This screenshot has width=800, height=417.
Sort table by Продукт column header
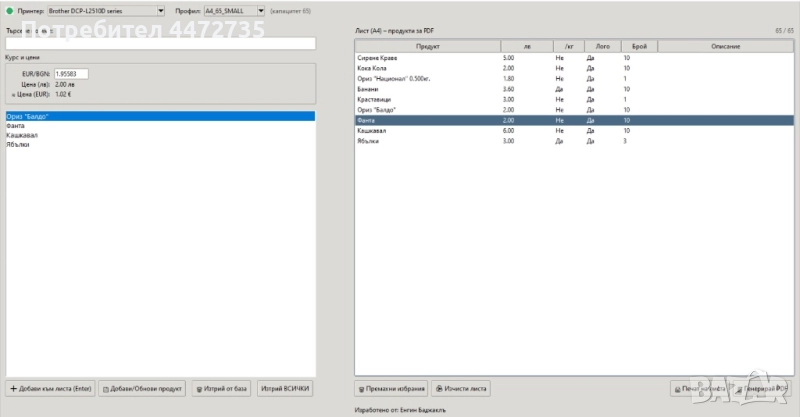(x=427, y=47)
